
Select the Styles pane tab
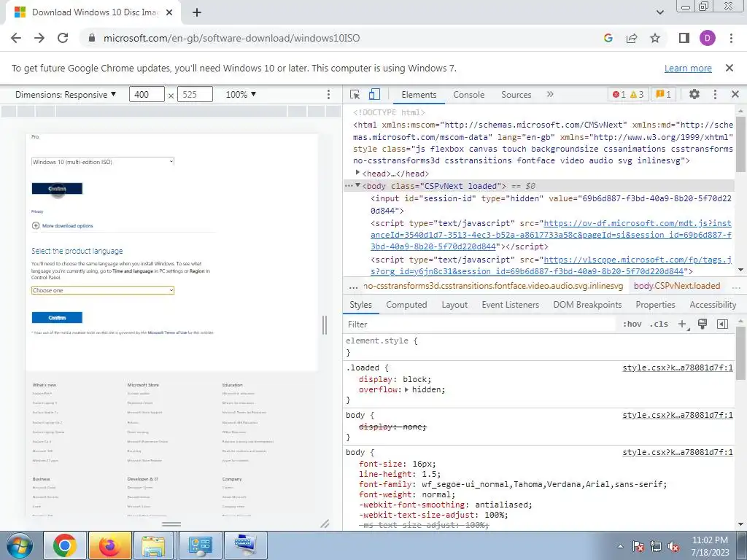pos(360,305)
